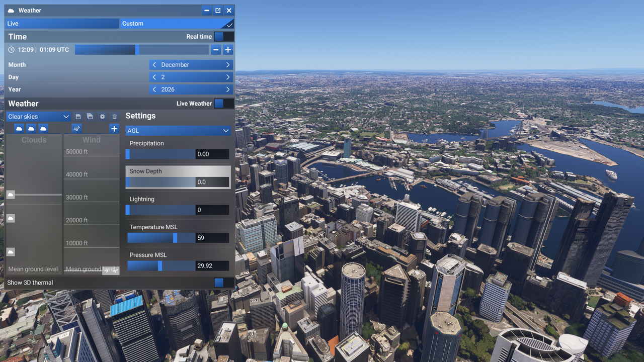Toggle Show 3D thermal switch
Image resolution: width=644 pixels, height=362 pixels.
point(223,283)
